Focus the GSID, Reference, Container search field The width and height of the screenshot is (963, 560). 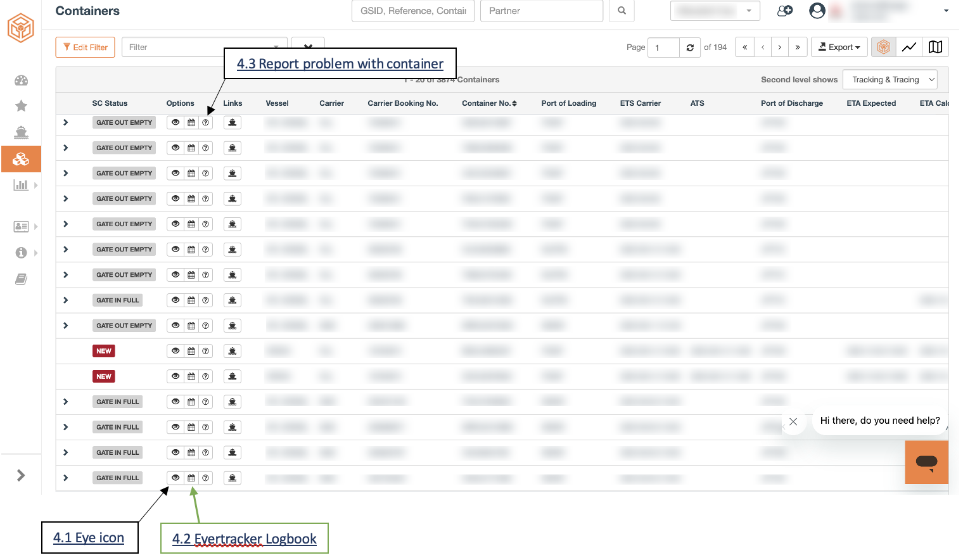pos(413,11)
